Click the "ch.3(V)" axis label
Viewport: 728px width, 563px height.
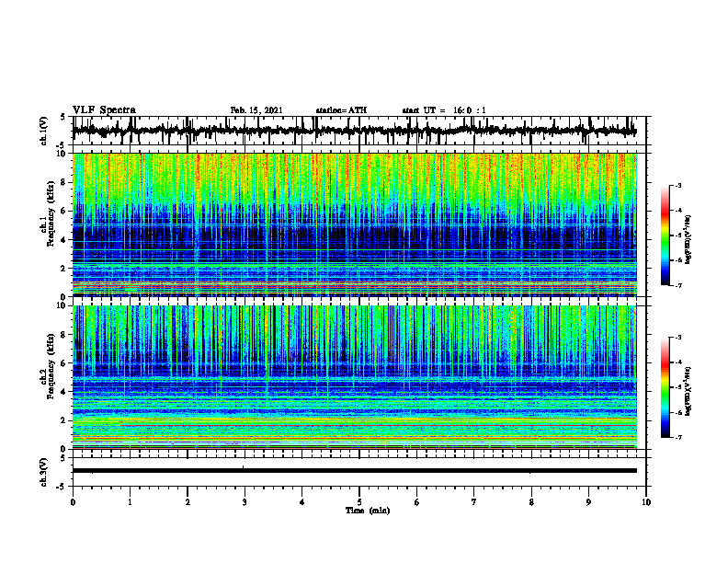coord(44,472)
